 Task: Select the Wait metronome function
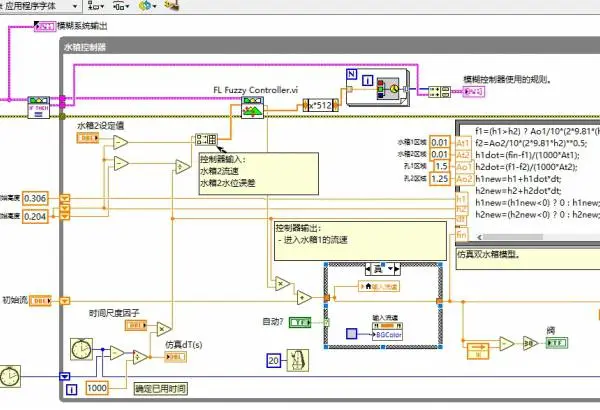coord(298,360)
